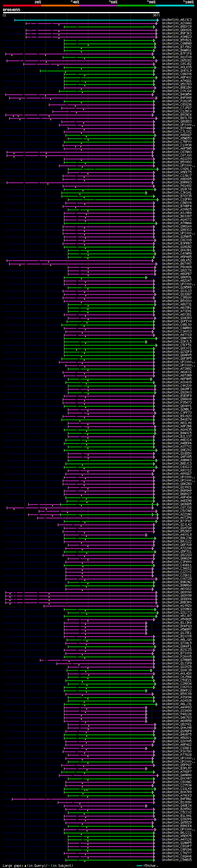Click label UniRef100_B3T4N8

pos(177,128)
